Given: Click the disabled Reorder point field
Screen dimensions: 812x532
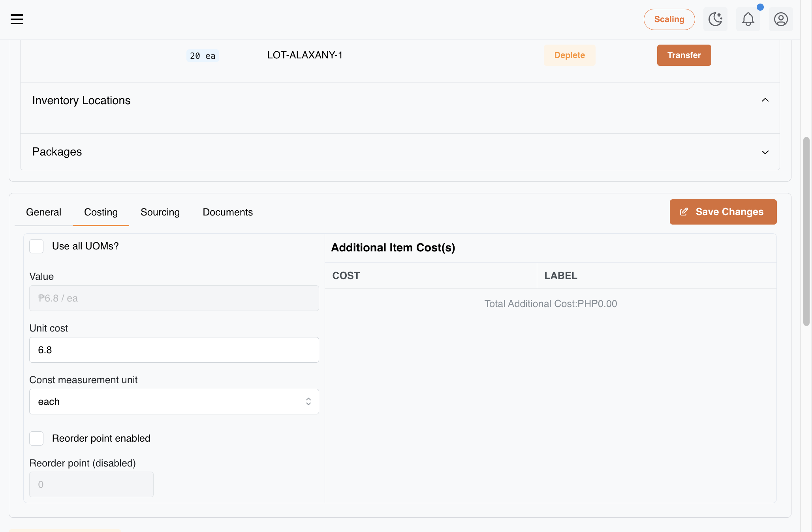Looking at the screenshot, I should click(91, 485).
